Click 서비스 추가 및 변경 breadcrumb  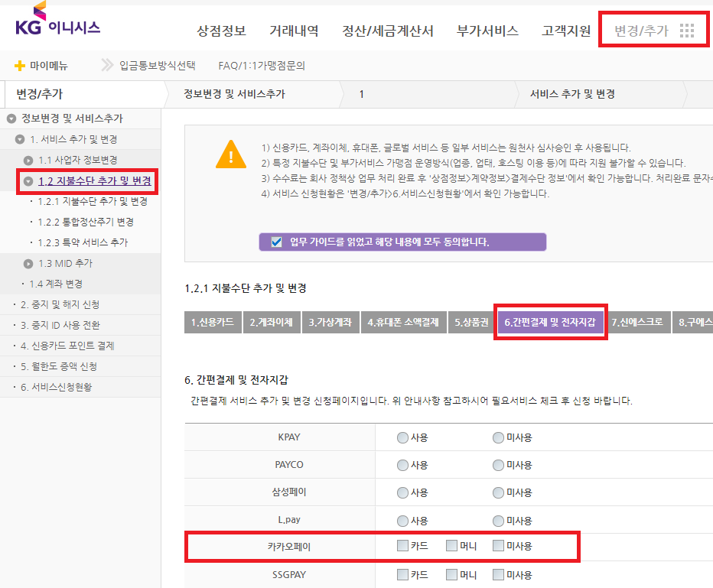572,94
